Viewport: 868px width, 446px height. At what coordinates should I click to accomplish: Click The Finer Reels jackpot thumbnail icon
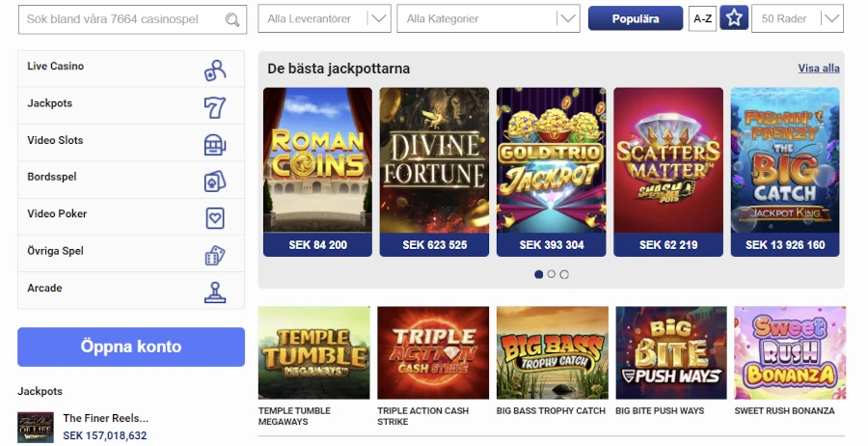coord(36,427)
